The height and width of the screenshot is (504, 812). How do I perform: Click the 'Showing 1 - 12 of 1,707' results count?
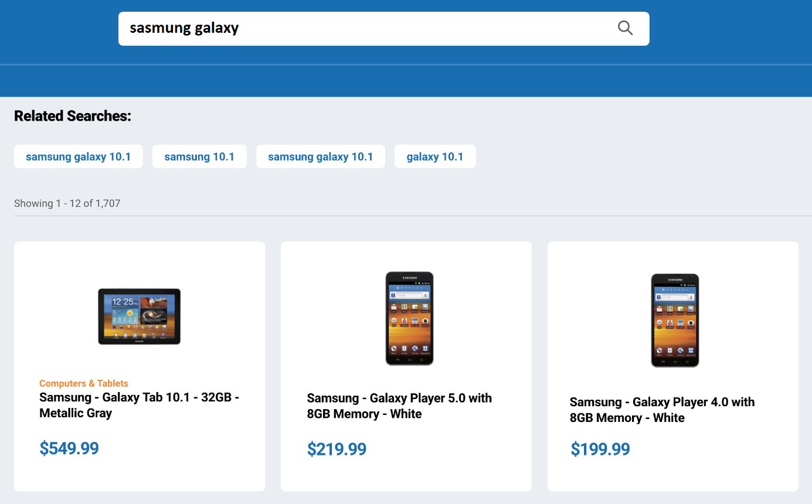click(67, 203)
